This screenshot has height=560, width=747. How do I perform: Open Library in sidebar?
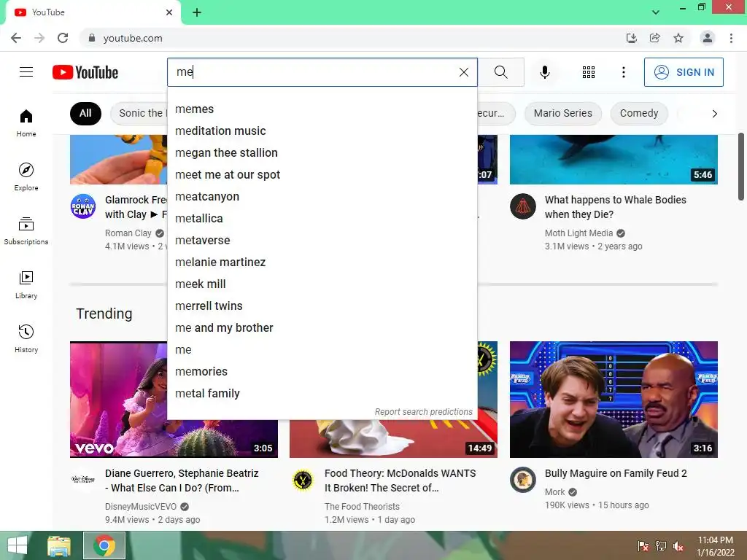(26, 285)
